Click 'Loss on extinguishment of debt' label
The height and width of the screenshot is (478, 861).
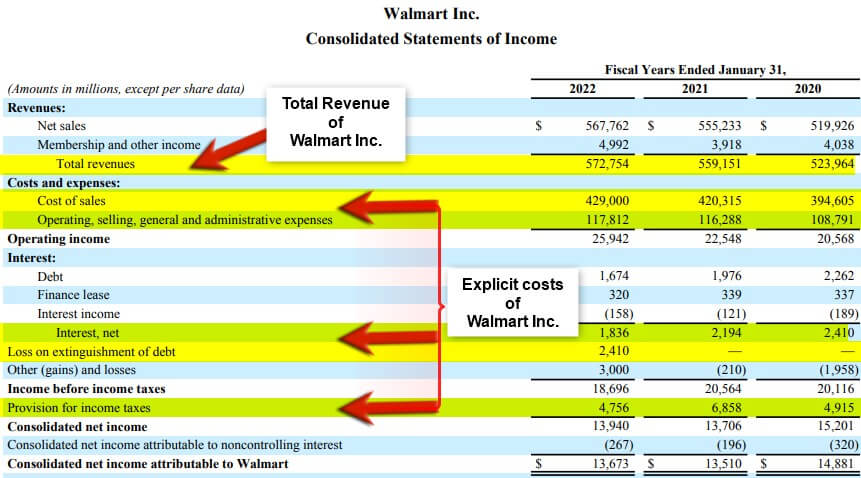click(92, 352)
